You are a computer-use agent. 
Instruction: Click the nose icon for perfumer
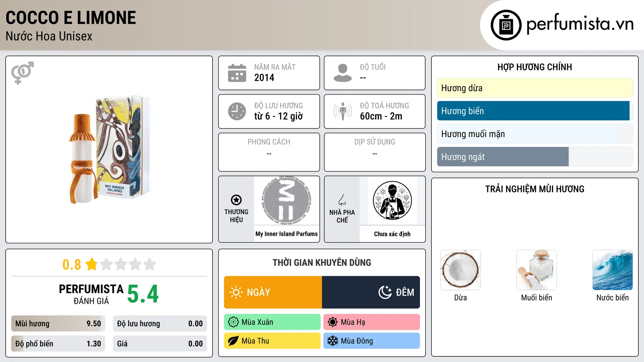[342, 200]
